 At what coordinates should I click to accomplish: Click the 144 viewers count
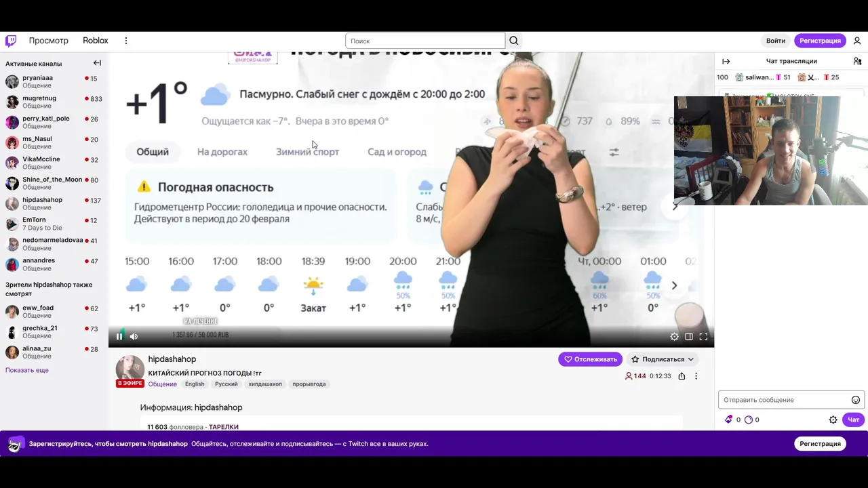coord(635,376)
